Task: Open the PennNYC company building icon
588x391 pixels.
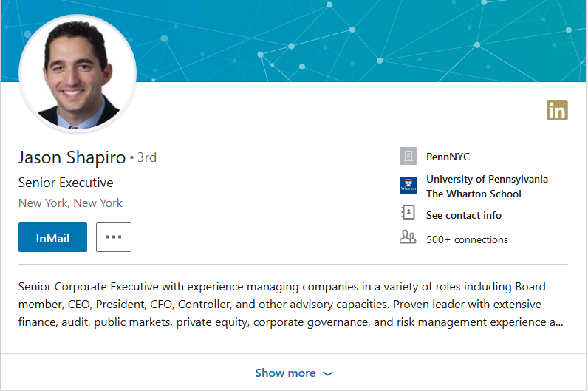Action: tap(408, 156)
